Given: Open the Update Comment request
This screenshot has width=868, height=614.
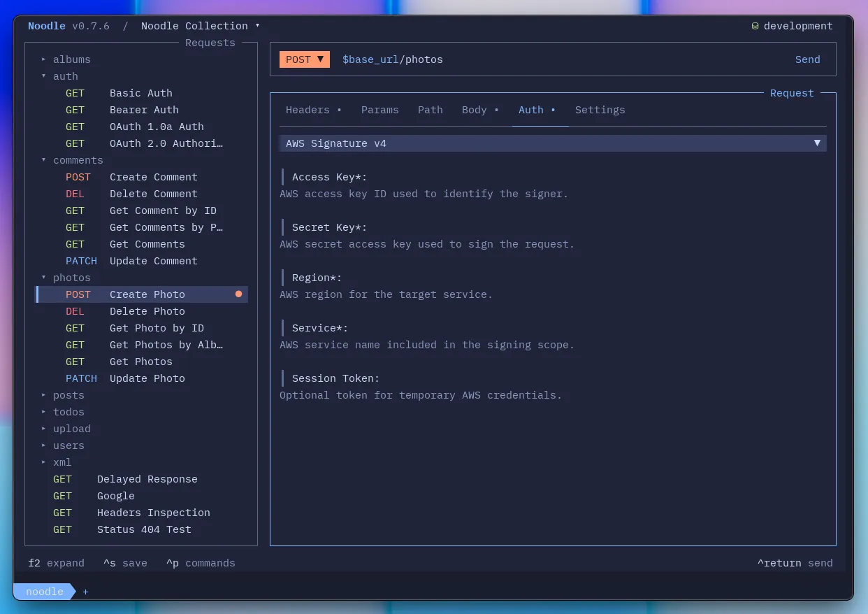Looking at the screenshot, I should (141, 261).
